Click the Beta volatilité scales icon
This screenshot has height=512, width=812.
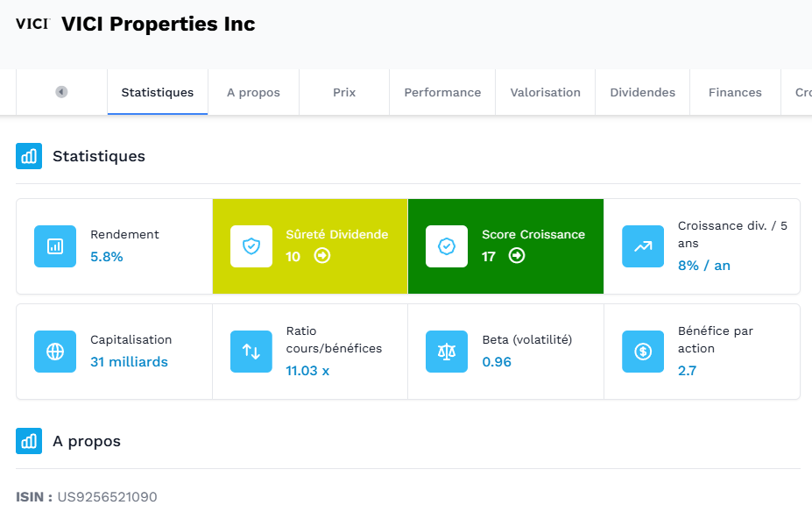(447, 352)
